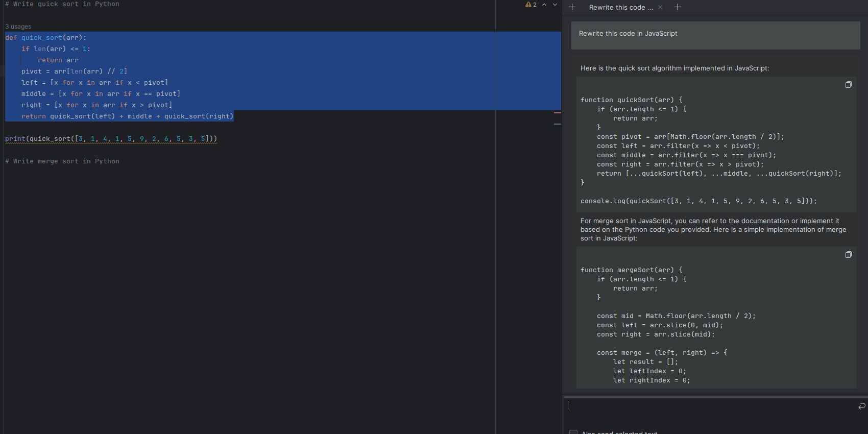This screenshot has height=434, width=868.
Task: Add a new chat tab with the right plus icon
Action: pyautogui.click(x=678, y=7)
